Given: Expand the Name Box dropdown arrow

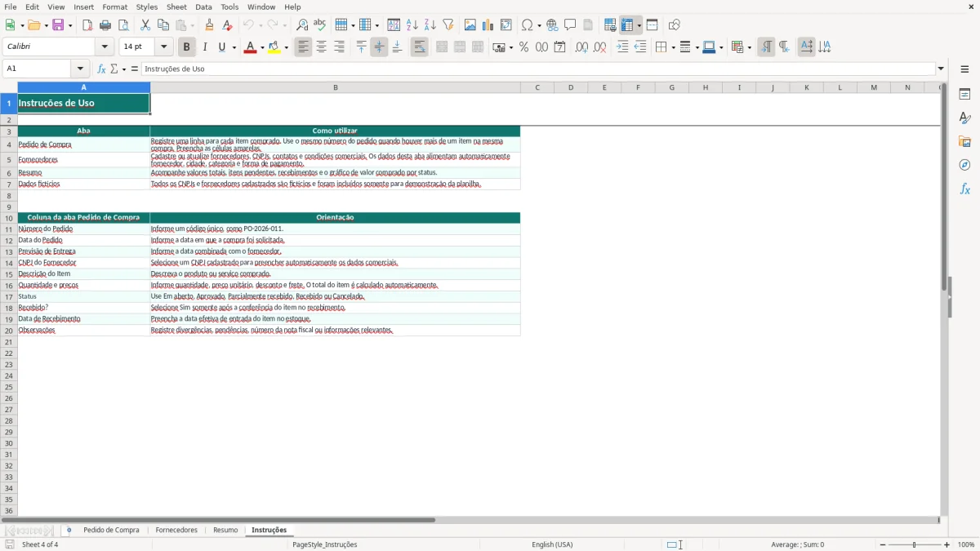Looking at the screenshot, I should click(80, 69).
